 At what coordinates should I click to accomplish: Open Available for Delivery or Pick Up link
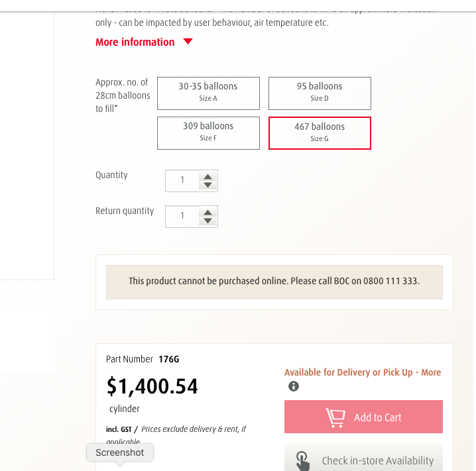click(363, 372)
